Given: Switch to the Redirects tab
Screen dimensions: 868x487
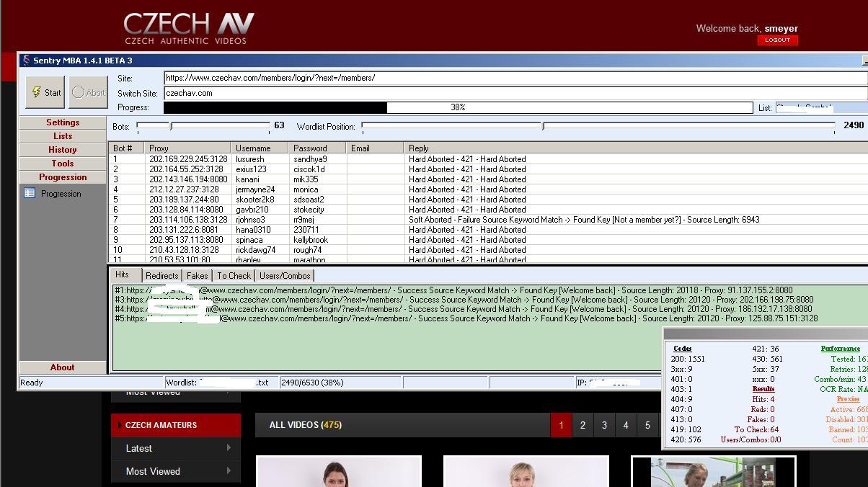Looking at the screenshot, I should [x=161, y=276].
